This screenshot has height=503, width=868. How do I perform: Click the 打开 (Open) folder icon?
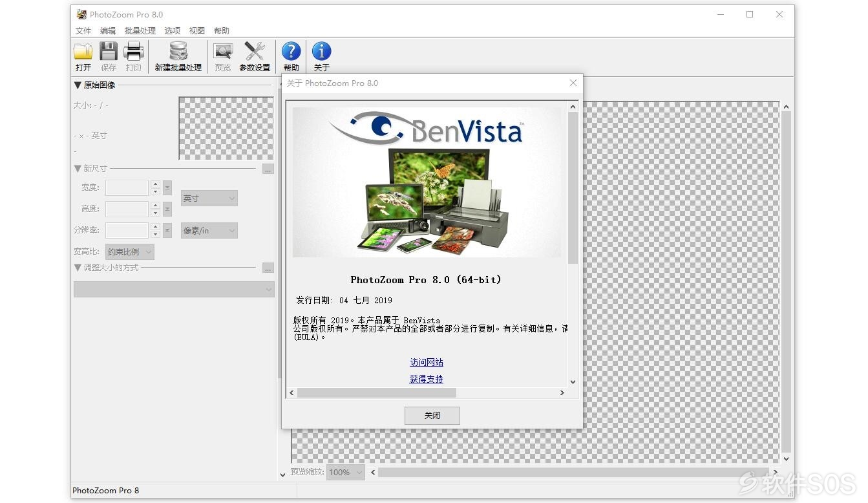pos(83,52)
